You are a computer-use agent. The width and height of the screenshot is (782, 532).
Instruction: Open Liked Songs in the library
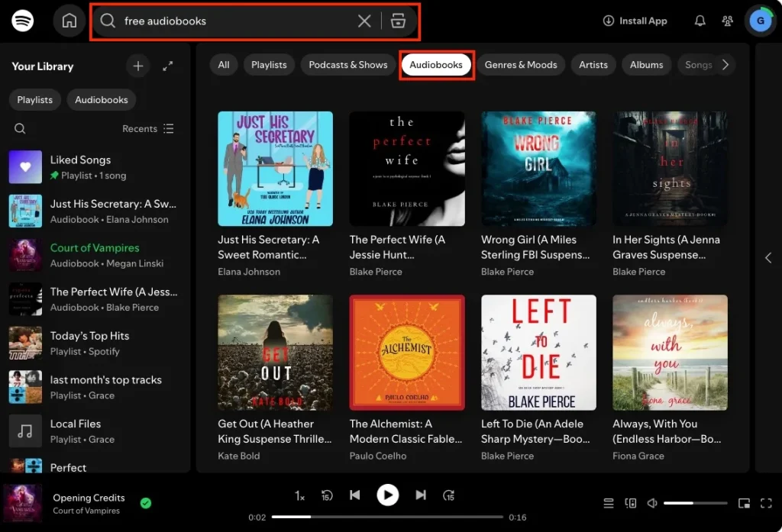(94, 167)
